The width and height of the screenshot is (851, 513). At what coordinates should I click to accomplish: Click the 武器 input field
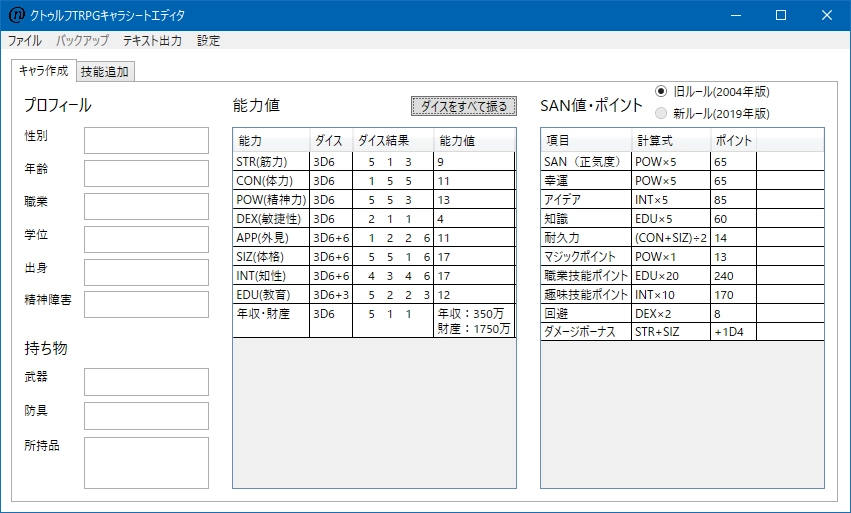pos(147,382)
